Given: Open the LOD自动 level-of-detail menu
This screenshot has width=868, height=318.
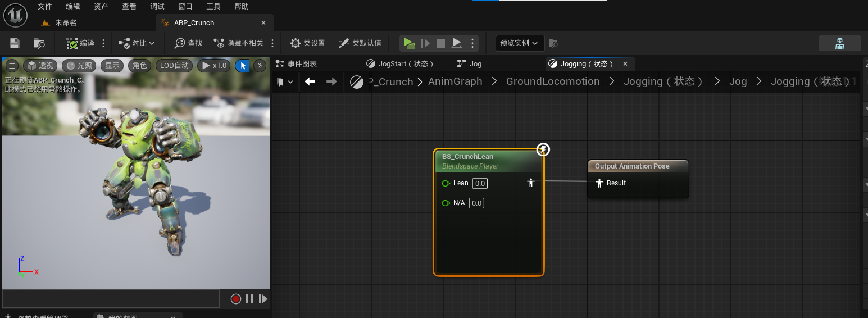Looking at the screenshot, I should 174,66.
